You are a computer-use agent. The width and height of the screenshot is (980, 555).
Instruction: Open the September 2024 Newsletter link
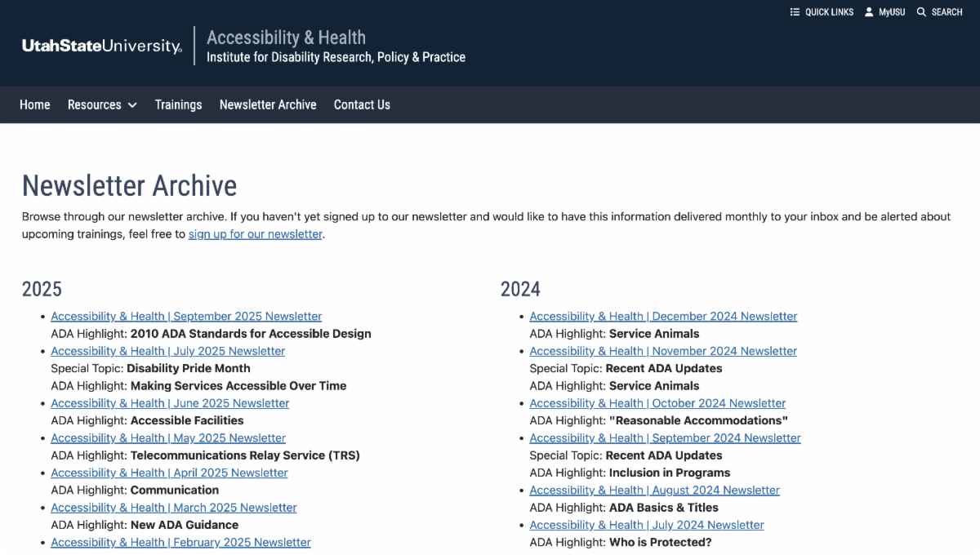tap(665, 438)
